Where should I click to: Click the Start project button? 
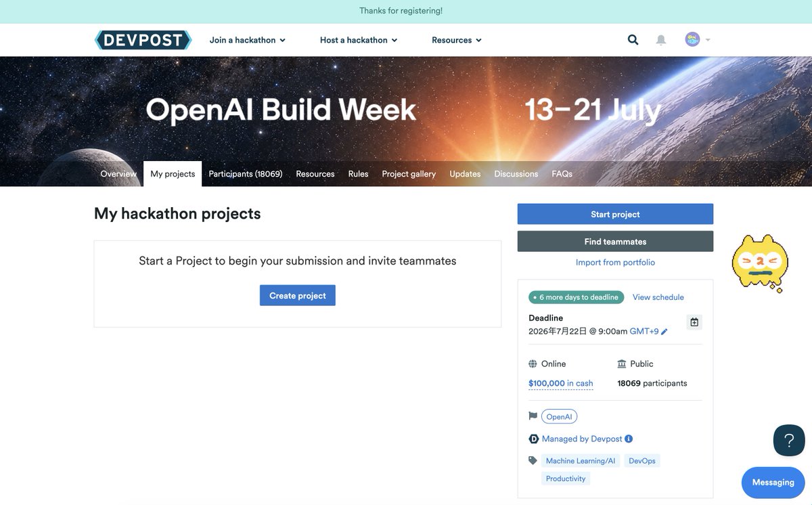pyautogui.click(x=615, y=214)
